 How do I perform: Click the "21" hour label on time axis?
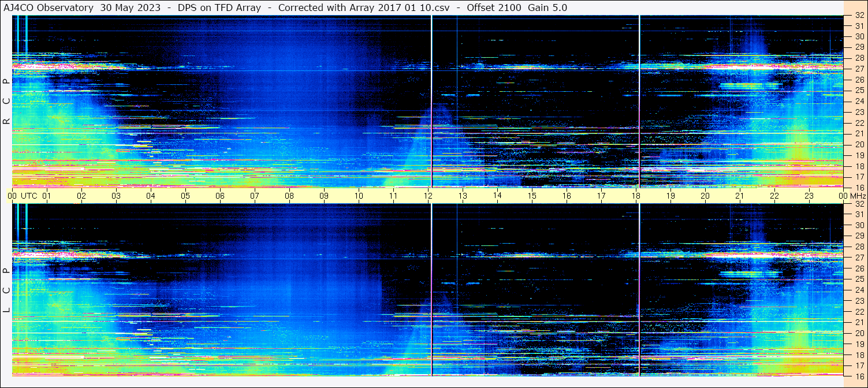[x=740, y=196]
